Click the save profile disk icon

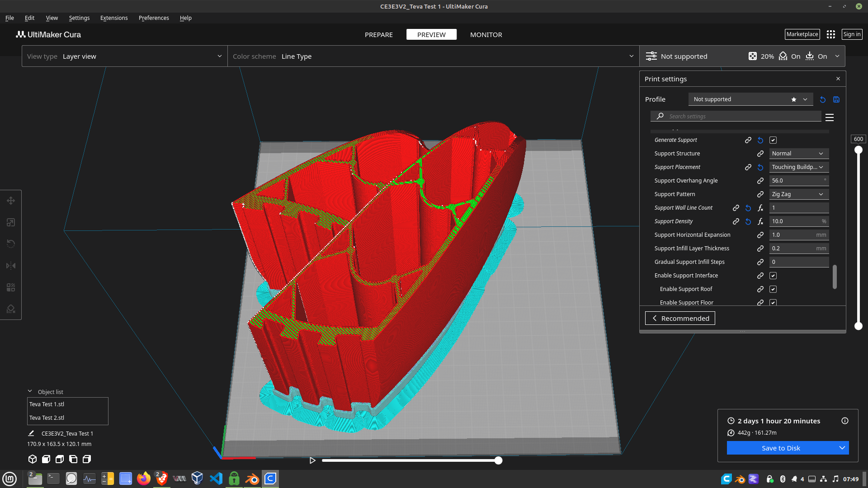836,99
